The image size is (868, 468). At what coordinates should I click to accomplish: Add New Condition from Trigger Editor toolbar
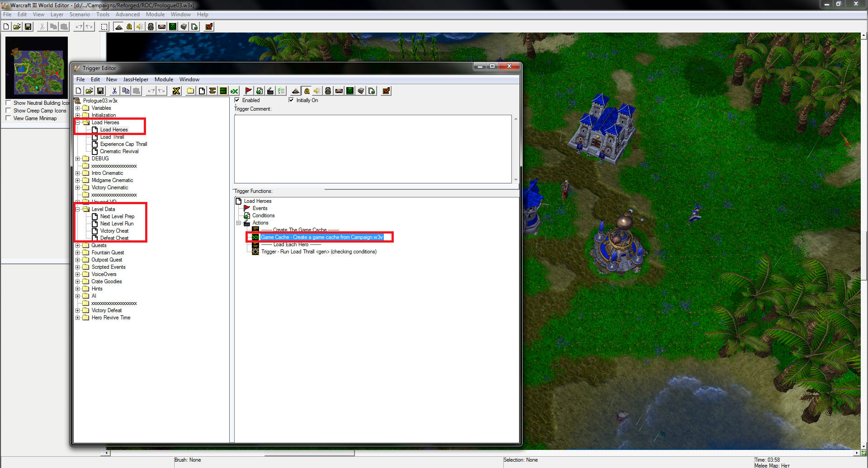click(x=259, y=91)
